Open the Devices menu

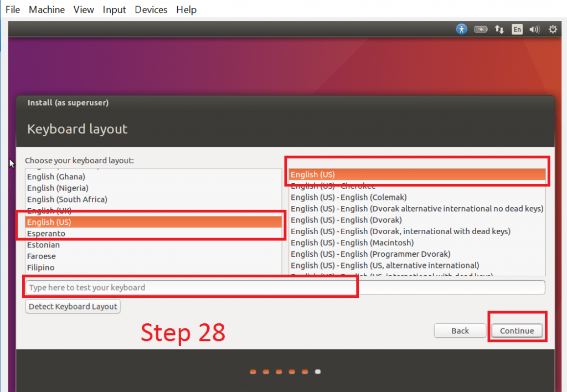coord(151,9)
